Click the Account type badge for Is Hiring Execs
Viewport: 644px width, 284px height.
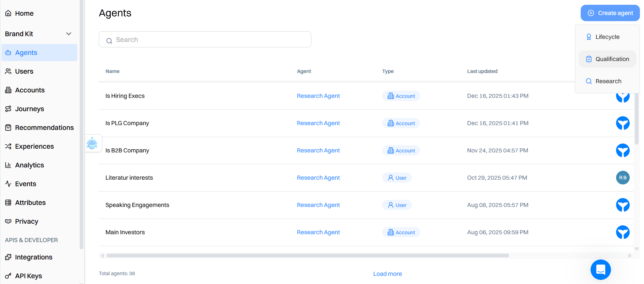[x=401, y=96]
